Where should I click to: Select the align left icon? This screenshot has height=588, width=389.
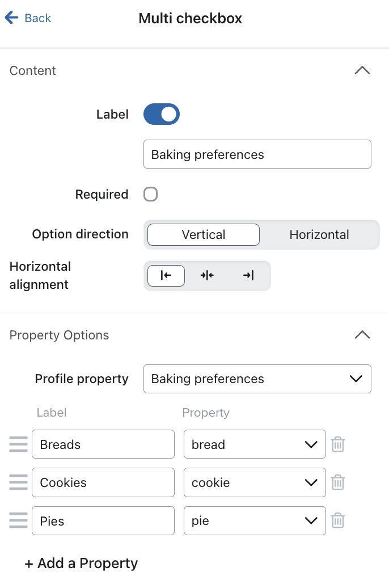coord(166,276)
